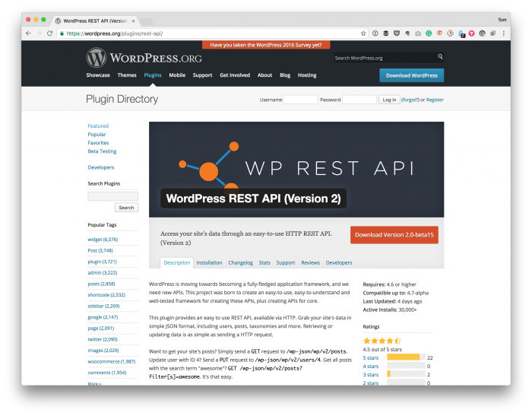Click the browser address bar URL

[115, 33]
